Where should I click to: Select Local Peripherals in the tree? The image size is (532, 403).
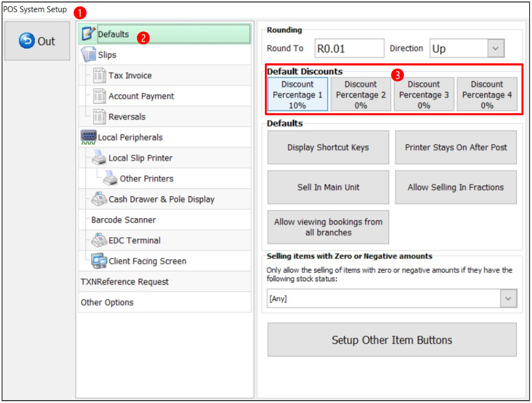tap(165, 137)
